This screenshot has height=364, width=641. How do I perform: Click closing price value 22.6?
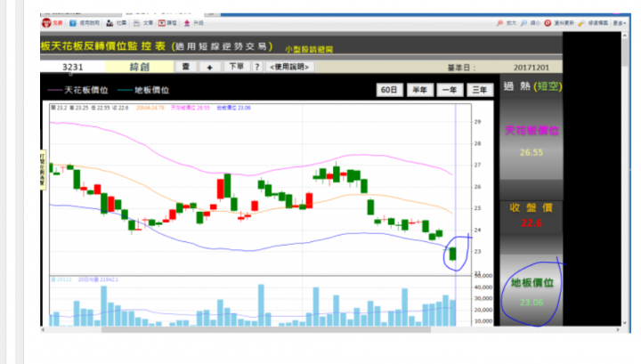[531, 223]
